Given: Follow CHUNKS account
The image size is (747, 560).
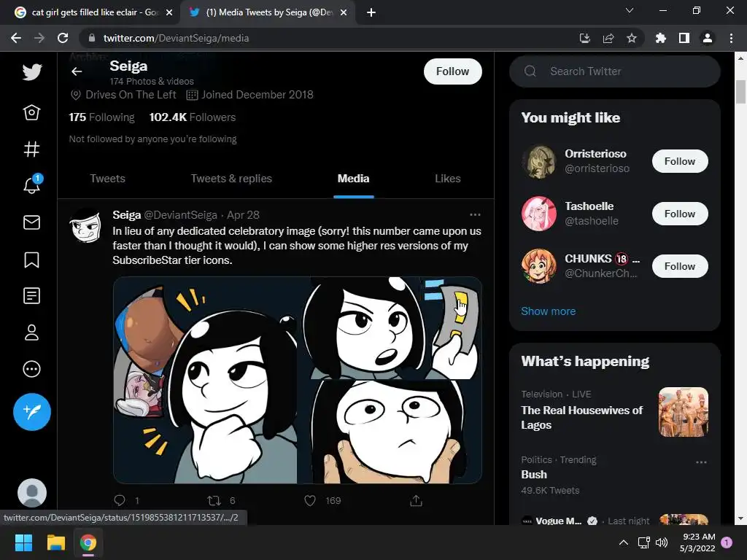Looking at the screenshot, I should point(680,266).
